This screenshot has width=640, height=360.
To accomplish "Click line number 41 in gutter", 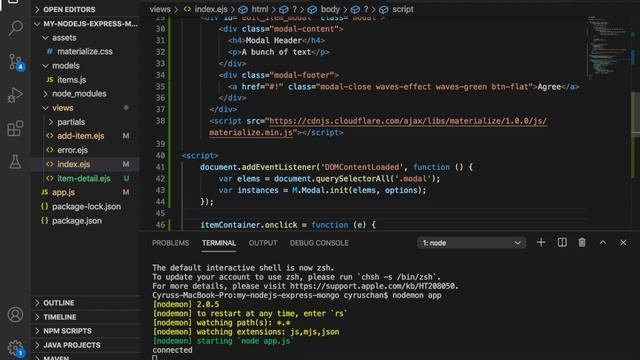I will tap(160, 167).
